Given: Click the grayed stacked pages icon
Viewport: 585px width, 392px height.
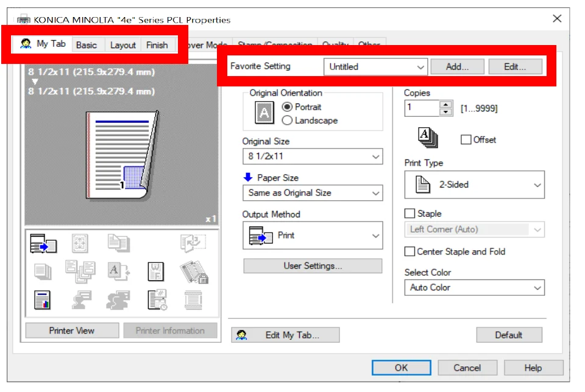Looking at the screenshot, I should (x=43, y=271).
